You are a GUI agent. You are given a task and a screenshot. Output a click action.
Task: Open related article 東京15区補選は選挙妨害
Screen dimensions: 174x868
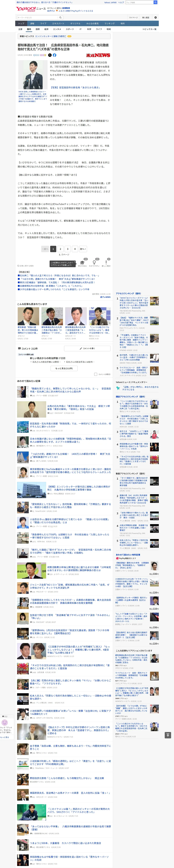56,282
